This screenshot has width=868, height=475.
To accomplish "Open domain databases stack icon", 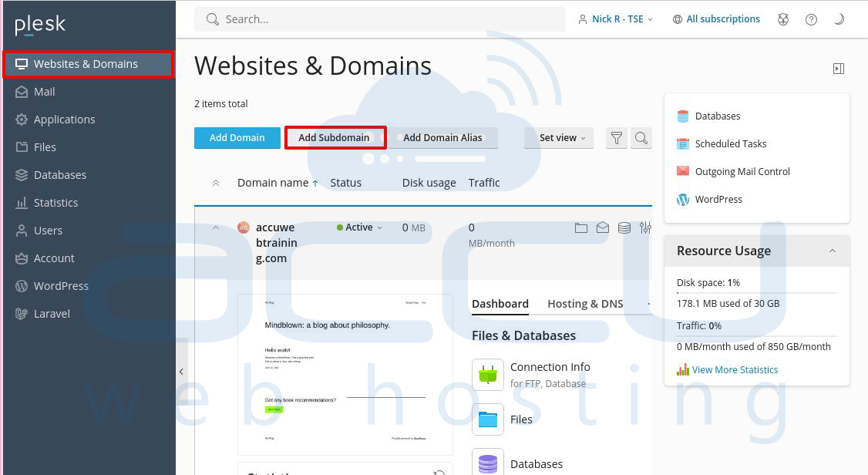I will 624,227.
